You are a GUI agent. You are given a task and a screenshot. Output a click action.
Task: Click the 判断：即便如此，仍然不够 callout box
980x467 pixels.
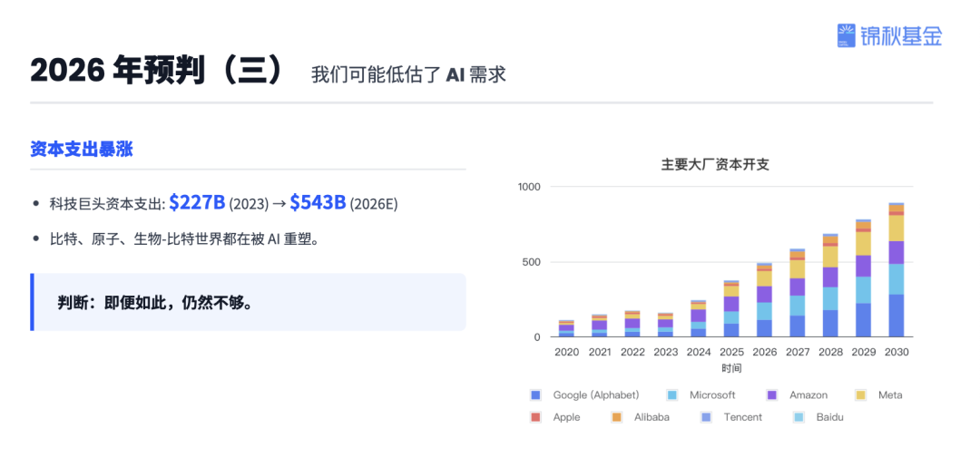(x=248, y=302)
